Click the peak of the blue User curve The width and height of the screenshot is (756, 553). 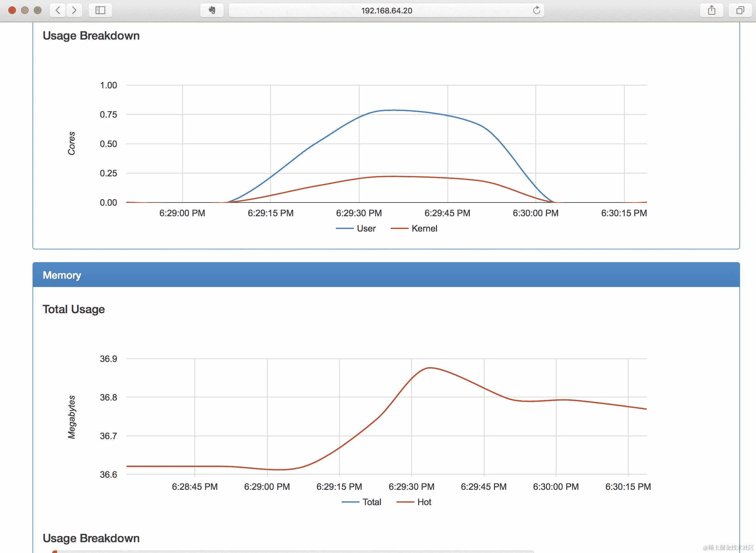394,110
